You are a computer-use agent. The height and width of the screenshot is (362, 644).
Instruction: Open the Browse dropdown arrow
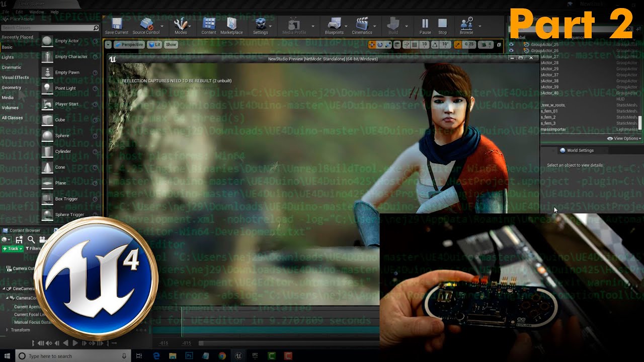479,26
